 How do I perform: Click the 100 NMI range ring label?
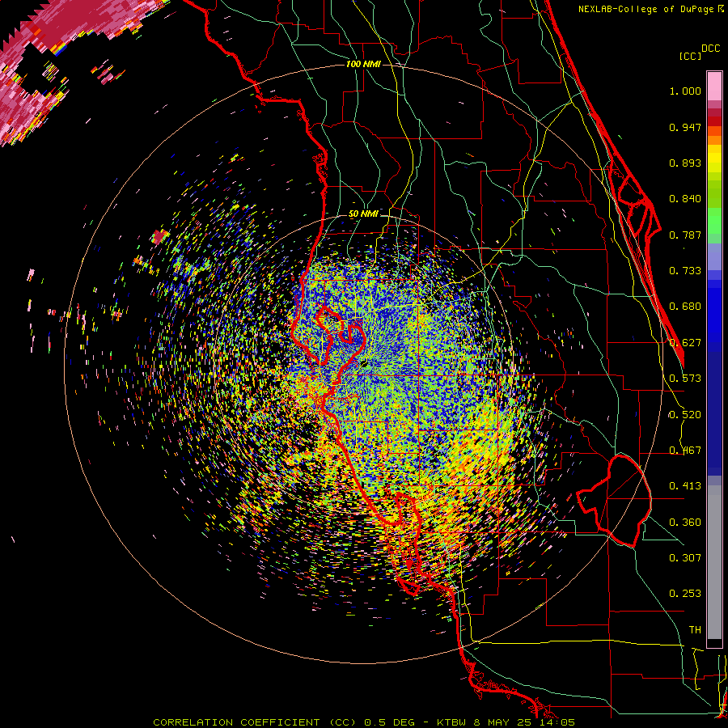(363, 64)
